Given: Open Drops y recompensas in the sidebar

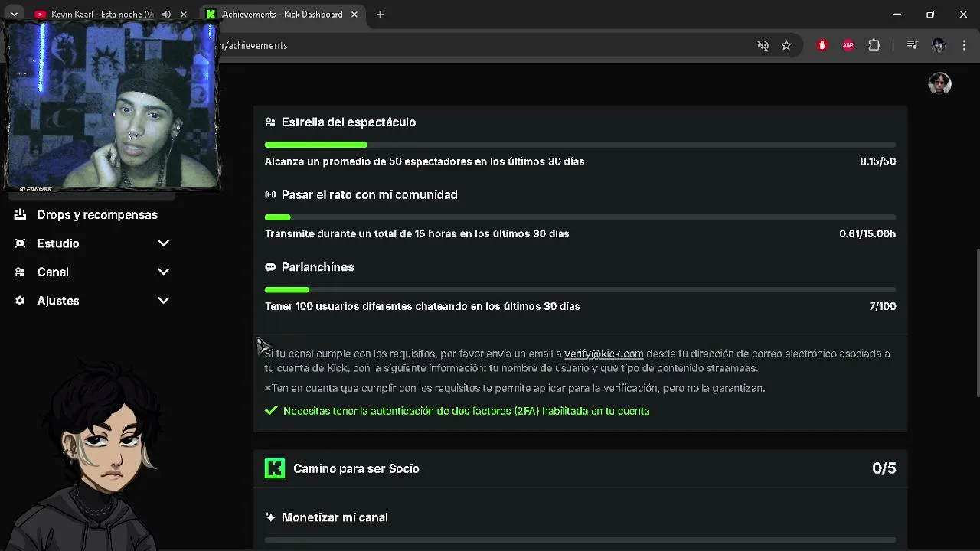Looking at the screenshot, I should coord(96,215).
